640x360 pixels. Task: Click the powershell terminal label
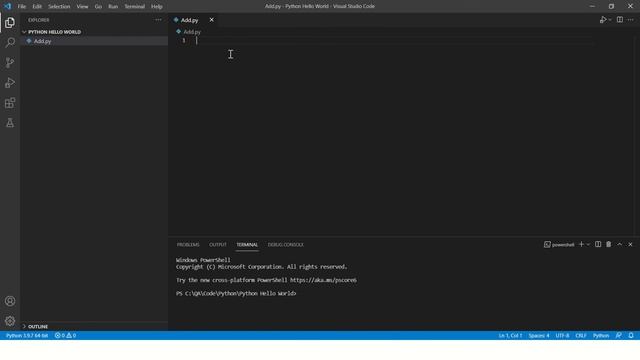click(560, 244)
